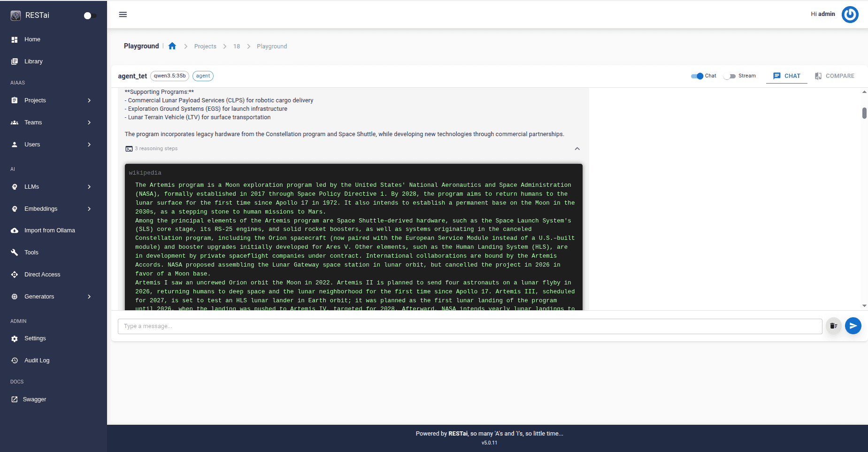Viewport: 868px width, 452px height.
Task: Open the hamburger menu icon
Action: point(123,15)
